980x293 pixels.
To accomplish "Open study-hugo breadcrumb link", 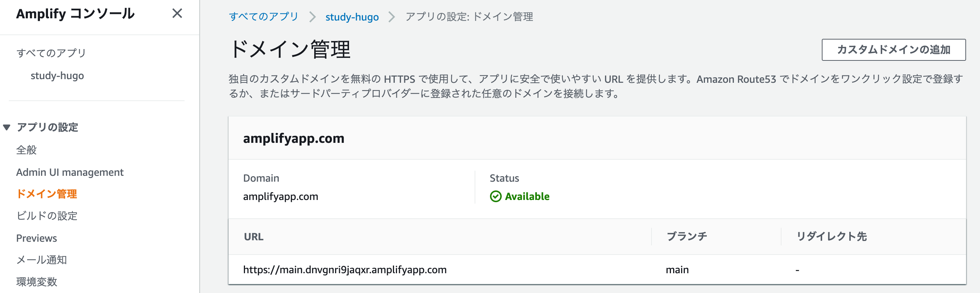I will click(352, 17).
